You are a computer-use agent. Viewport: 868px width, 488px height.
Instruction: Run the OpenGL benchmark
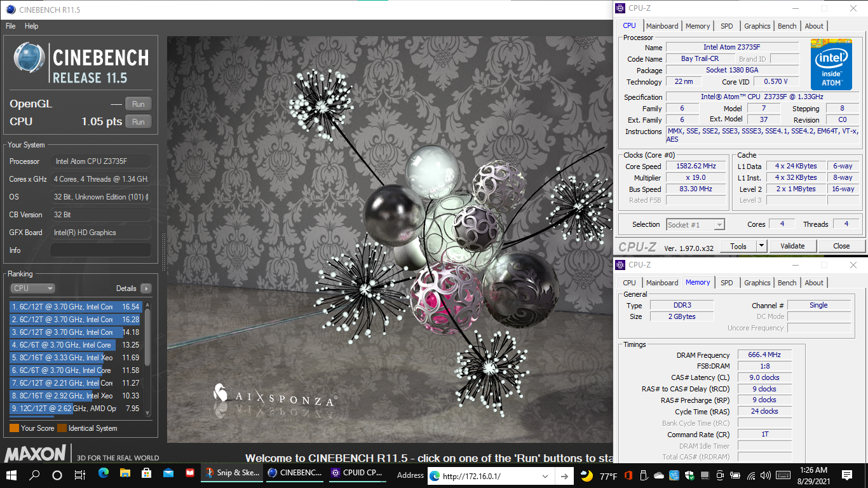[138, 104]
